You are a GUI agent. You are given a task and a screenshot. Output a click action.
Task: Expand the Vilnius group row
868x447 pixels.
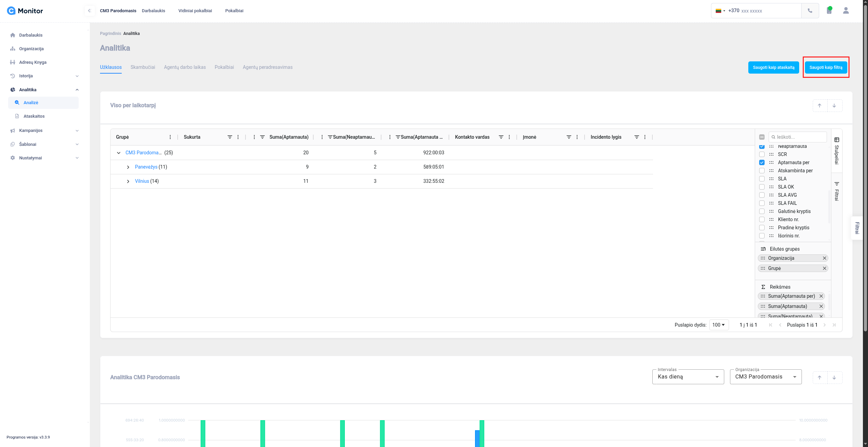point(128,181)
